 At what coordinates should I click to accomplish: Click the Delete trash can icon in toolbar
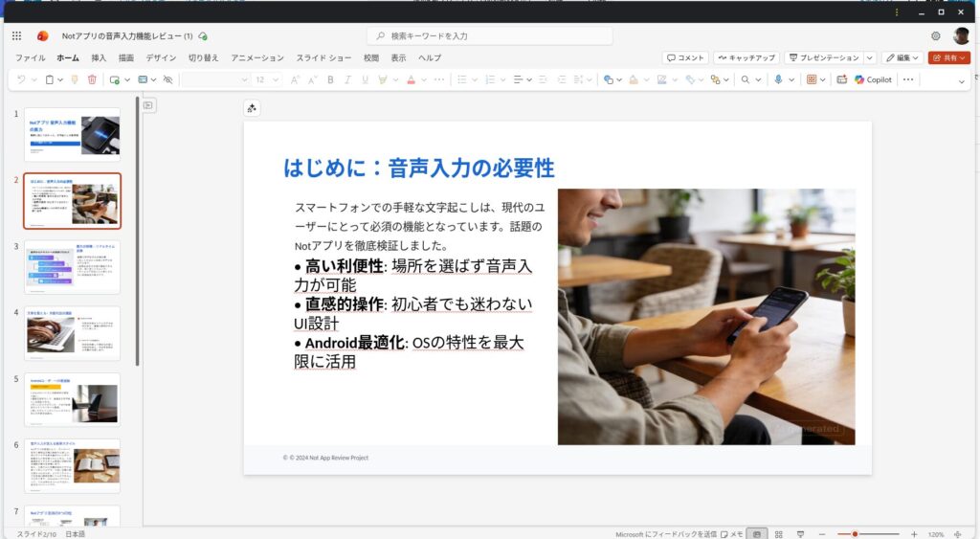pyautogui.click(x=92, y=79)
